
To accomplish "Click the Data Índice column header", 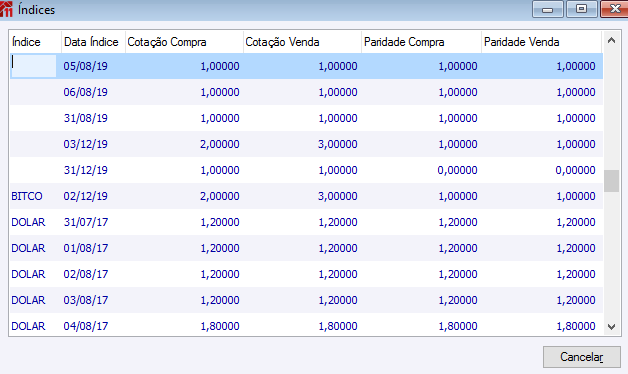I will [x=93, y=42].
